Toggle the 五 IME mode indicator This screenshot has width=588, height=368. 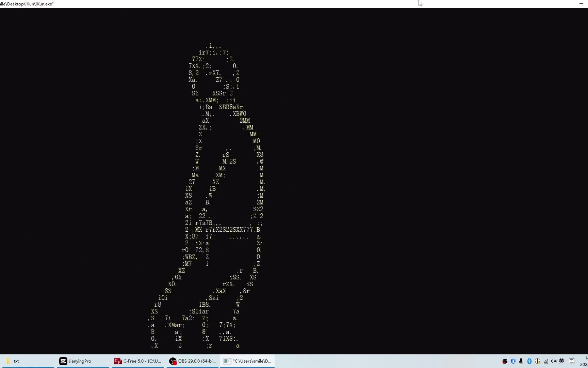pos(572,361)
